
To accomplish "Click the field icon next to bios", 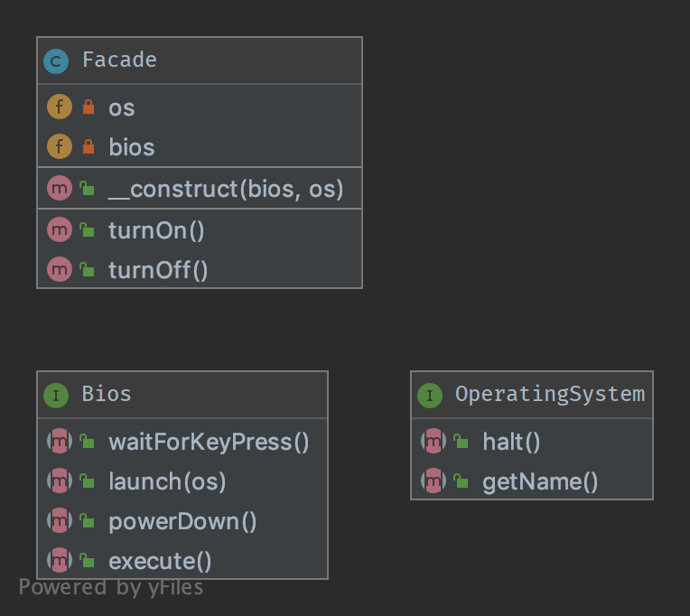I will 59,147.
